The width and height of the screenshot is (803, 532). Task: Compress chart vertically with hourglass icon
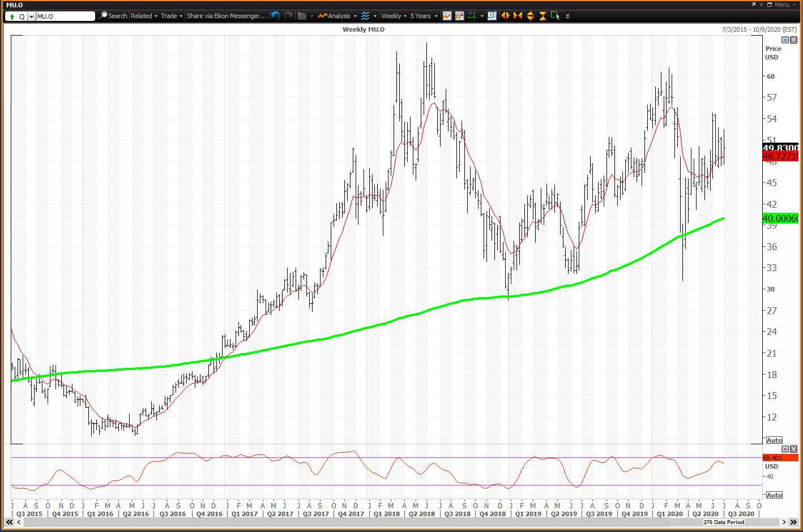point(543,16)
